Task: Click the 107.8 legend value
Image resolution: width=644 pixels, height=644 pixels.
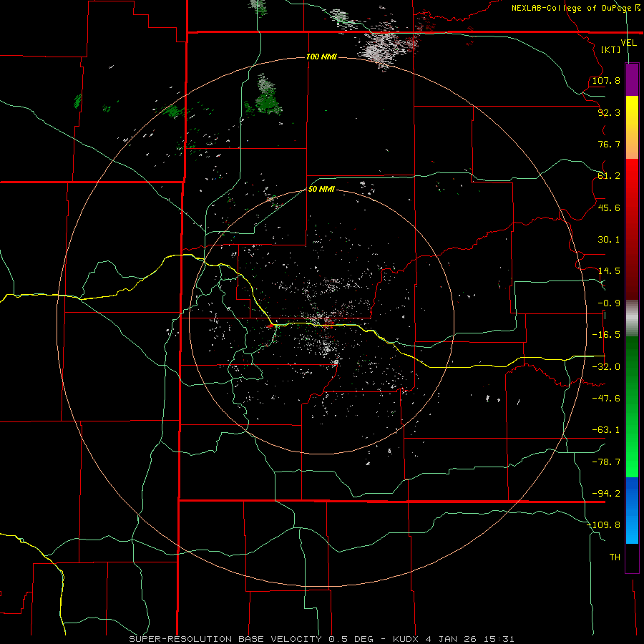Action: click(x=606, y=80)
